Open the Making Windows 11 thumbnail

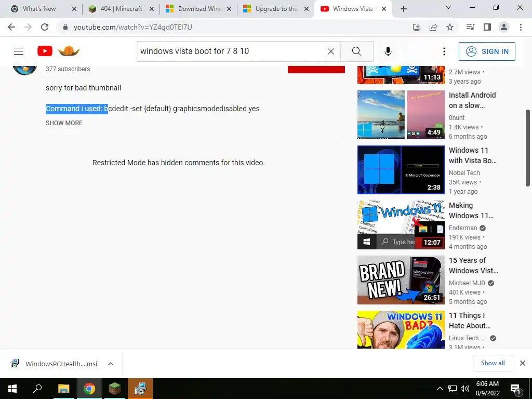point(401,224)
